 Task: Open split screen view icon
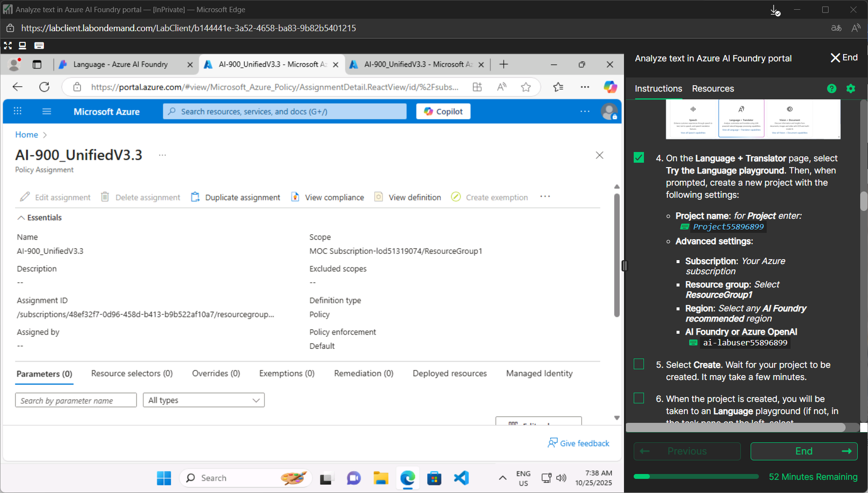[x=477, y=87]
